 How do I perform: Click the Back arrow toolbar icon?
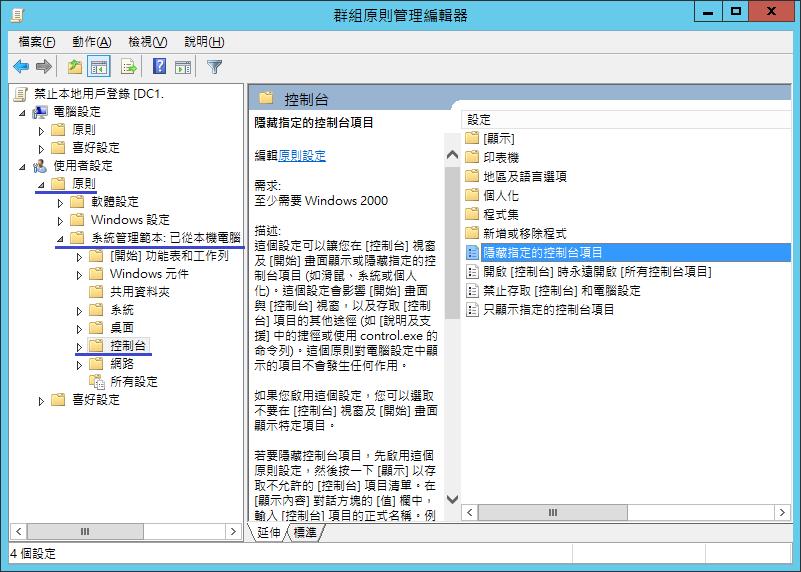click(21, 66)
